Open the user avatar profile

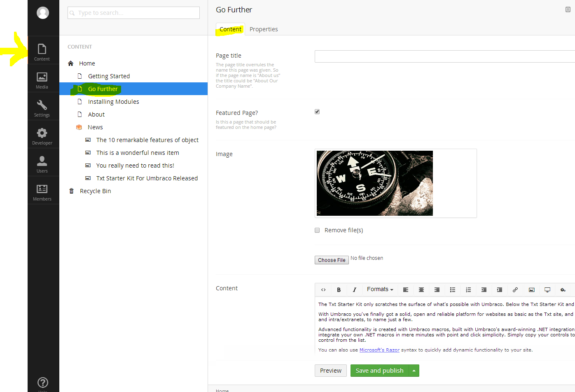point(43,13)
